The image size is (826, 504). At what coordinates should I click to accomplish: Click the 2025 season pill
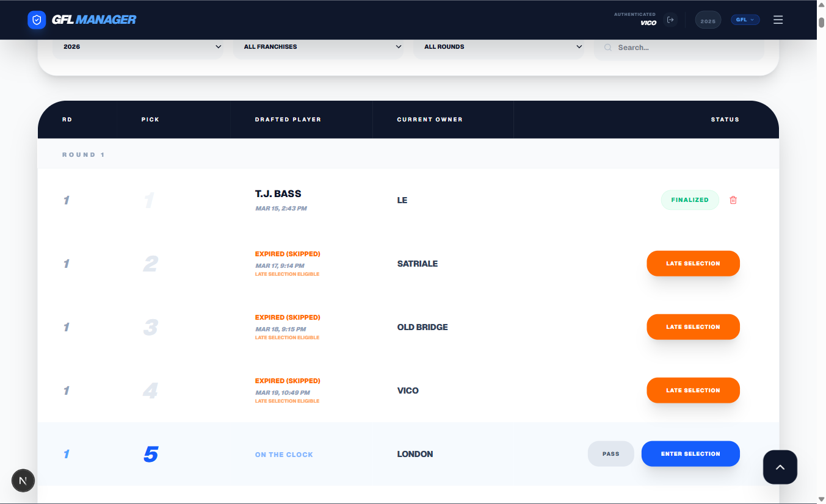tap(708, 21)
